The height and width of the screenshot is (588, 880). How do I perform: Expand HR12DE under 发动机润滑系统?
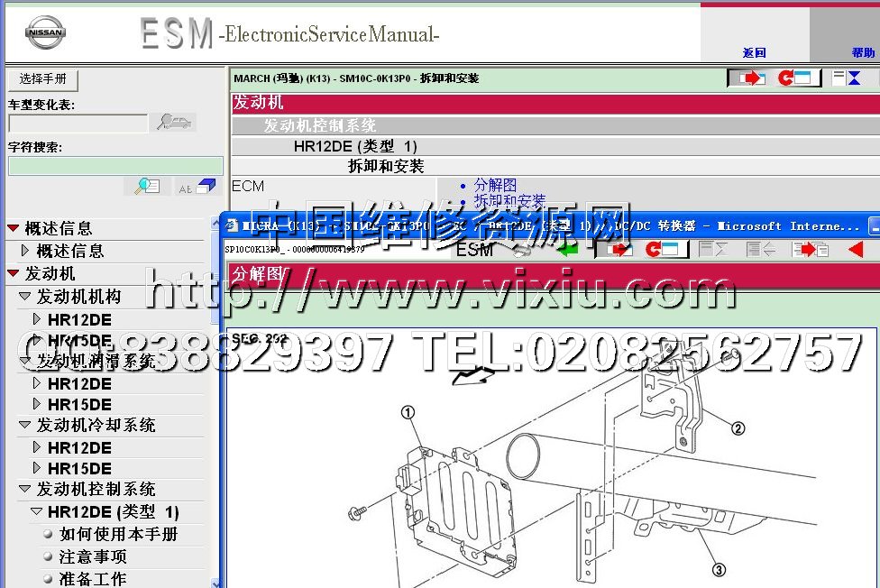36,383
